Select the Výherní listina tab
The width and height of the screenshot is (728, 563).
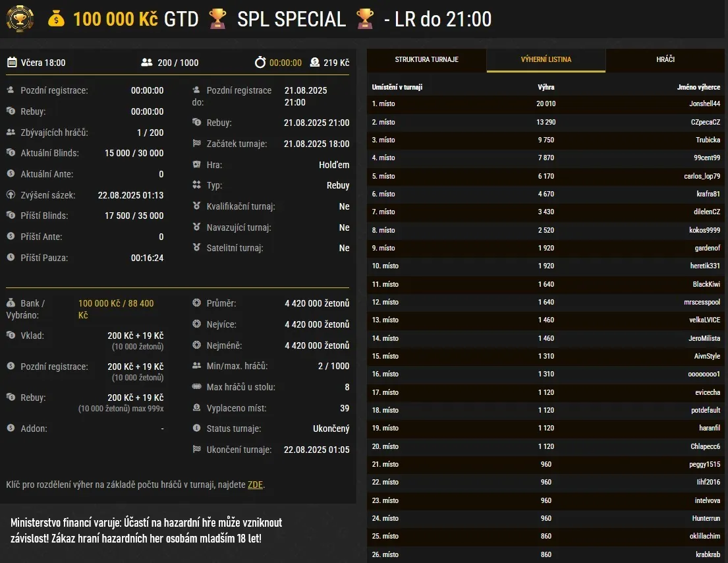(546, 60)
